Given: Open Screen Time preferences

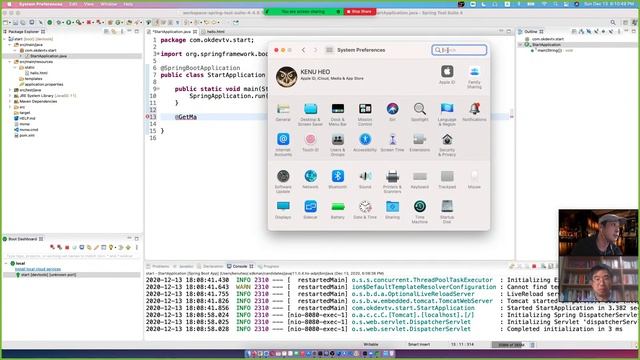Looking at the screenshot, I should pyautogui.click(x=392, y=142).
